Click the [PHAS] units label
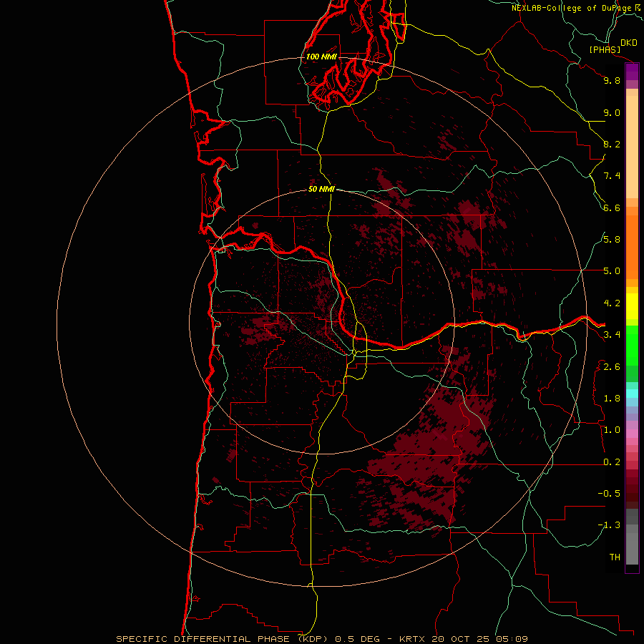Viewport: 644px width, 644px height. click(x=605, y=49)
